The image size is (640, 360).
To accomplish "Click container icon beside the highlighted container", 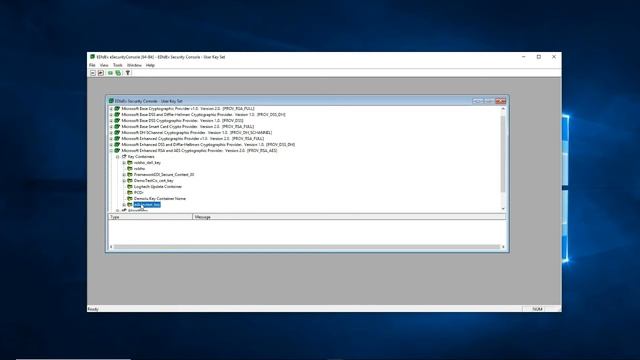I will tap(130, 204).
